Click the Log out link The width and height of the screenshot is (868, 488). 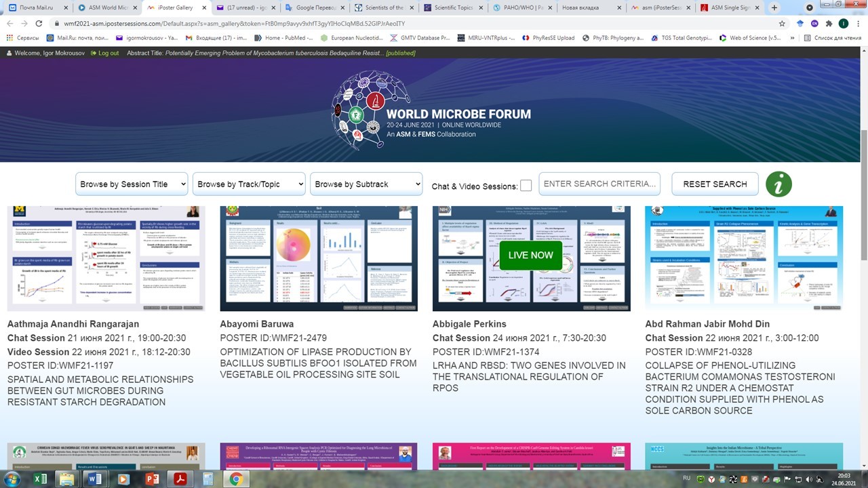(104, 53)
